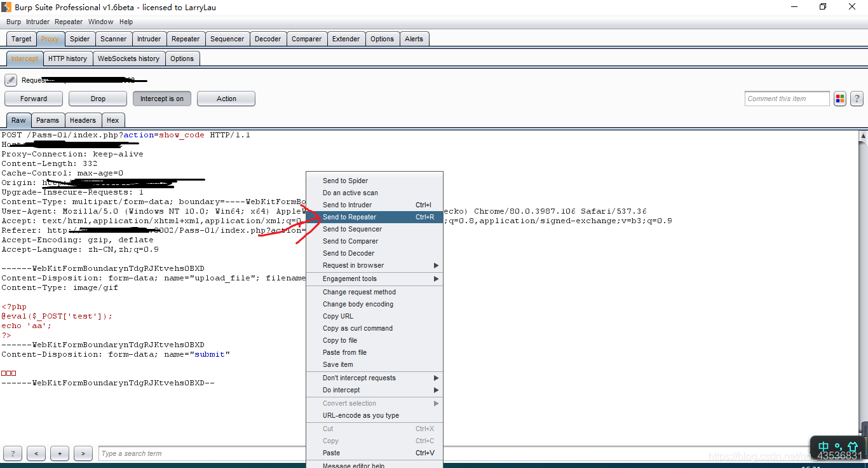
Task: Open the Repeater menu in menu bar
Action: click(69, 22)
